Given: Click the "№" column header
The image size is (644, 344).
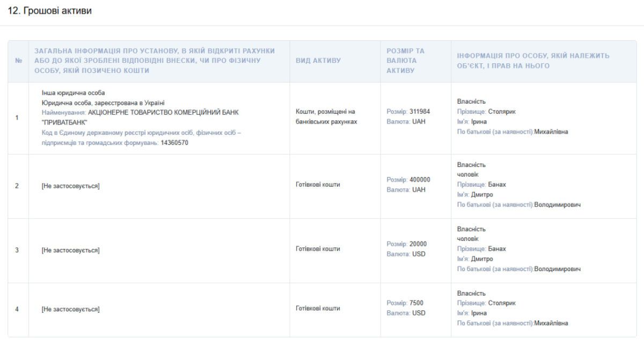Looking at the screenshot, I should point(18,61).
